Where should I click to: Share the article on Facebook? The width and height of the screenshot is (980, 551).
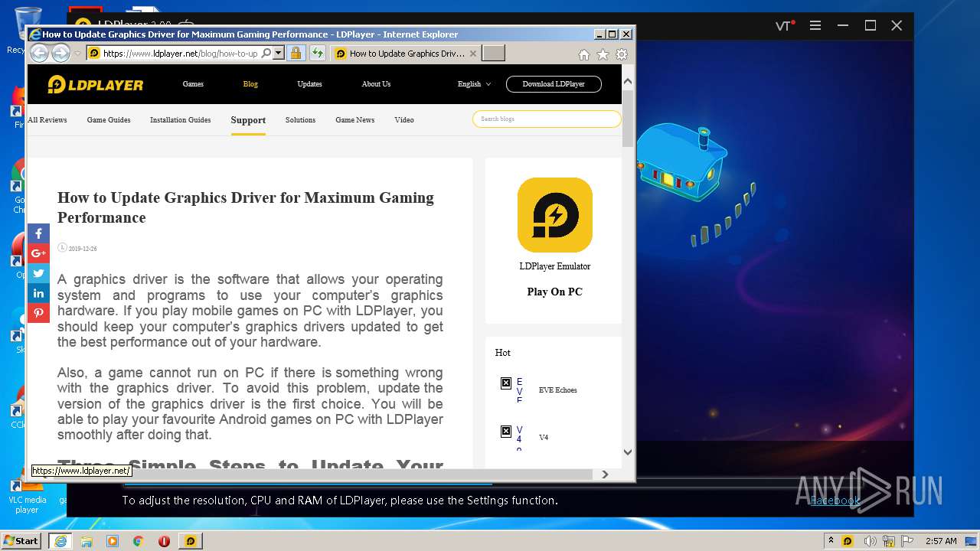click(x=38, y=233)
